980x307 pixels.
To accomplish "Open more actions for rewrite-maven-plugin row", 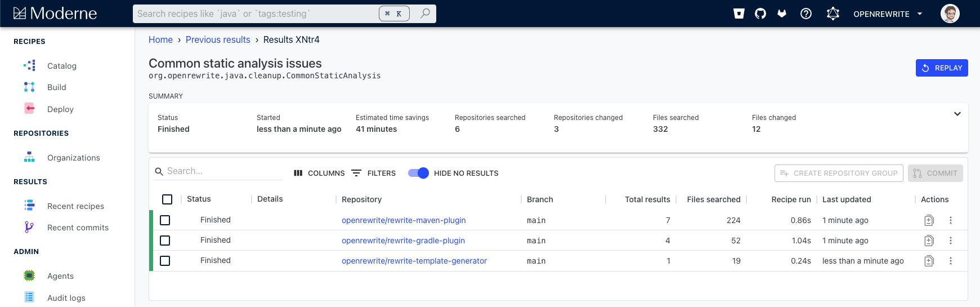I will [951, 220].
